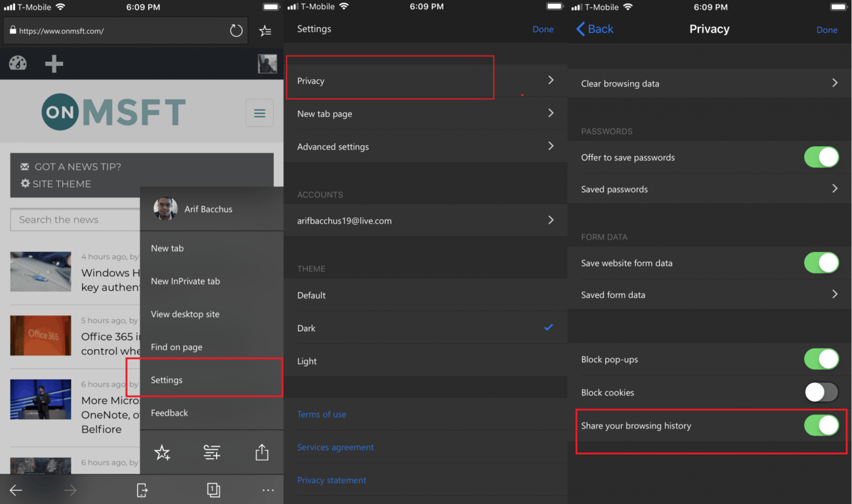
Task: Expand Clear browsing data chevron
Action: click(x=835, y=83)
